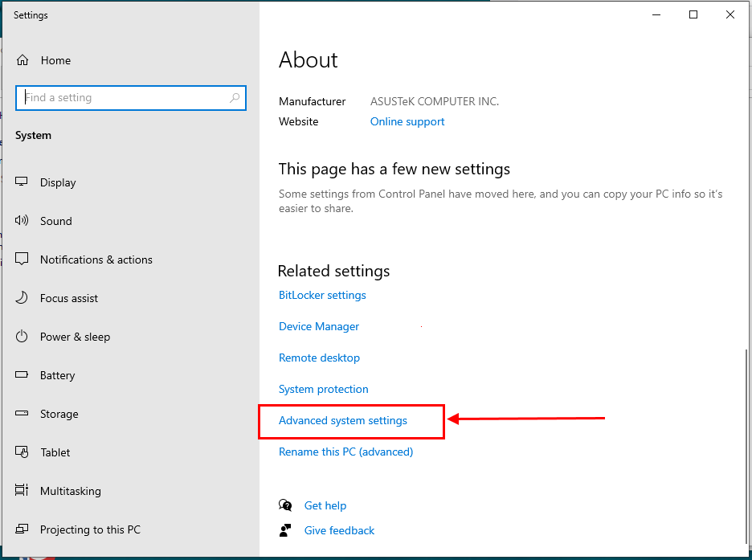The height and width of the screenshot is (560, 752).
Task: Open Remote desktop link
Action: pyautogui.click(x=320, y=358)
